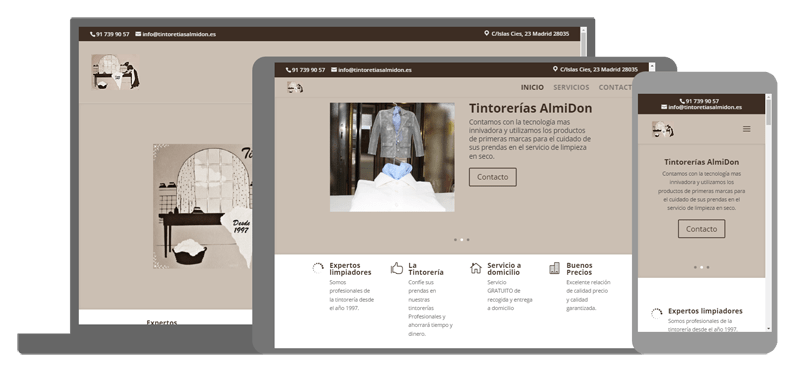Click the location pin icon in desktop top bar

click(x=487, y=33)
